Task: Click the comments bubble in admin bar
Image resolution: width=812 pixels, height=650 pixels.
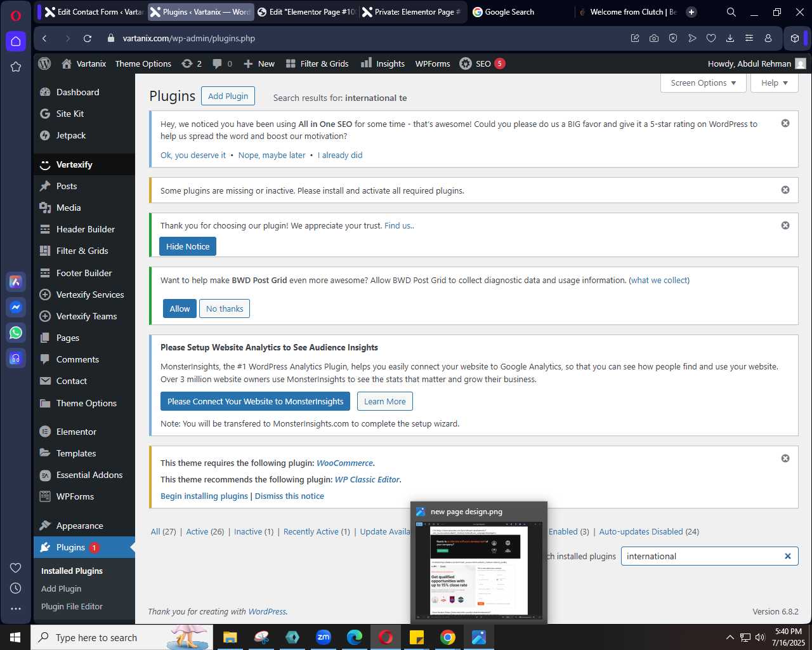Action: [x=223, y=63]
